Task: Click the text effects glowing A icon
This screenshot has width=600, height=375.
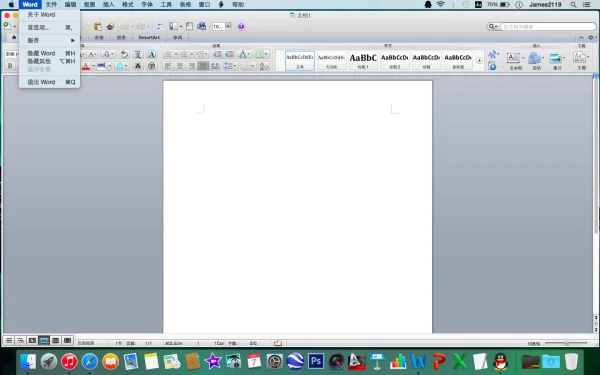Action: 120,66
